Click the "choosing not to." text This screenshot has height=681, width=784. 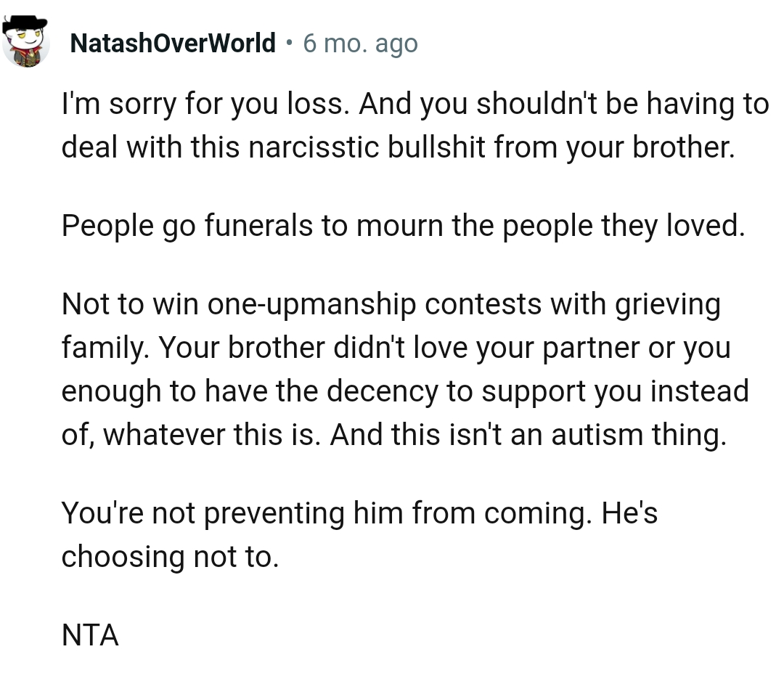tap(170, 557)
